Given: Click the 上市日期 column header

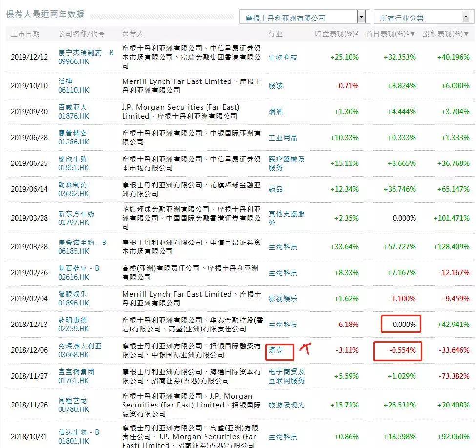Looking at the screenshot, I should (x=25, y=34).
